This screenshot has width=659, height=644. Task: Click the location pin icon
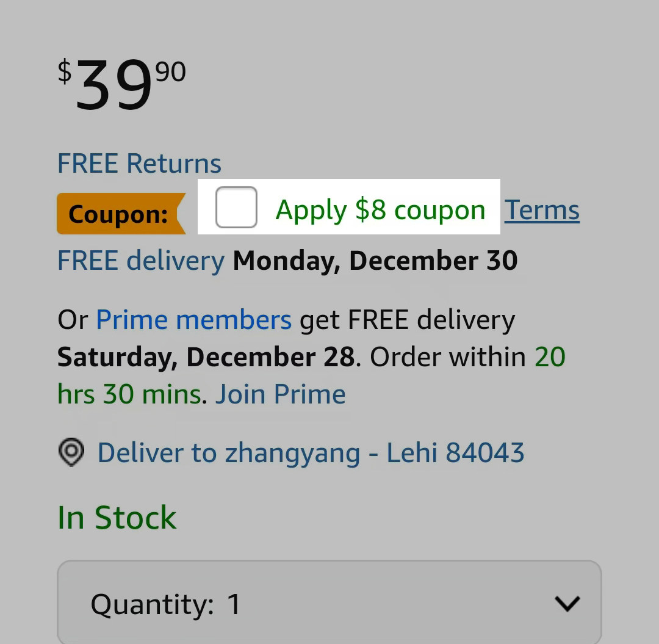coord(71,453)
